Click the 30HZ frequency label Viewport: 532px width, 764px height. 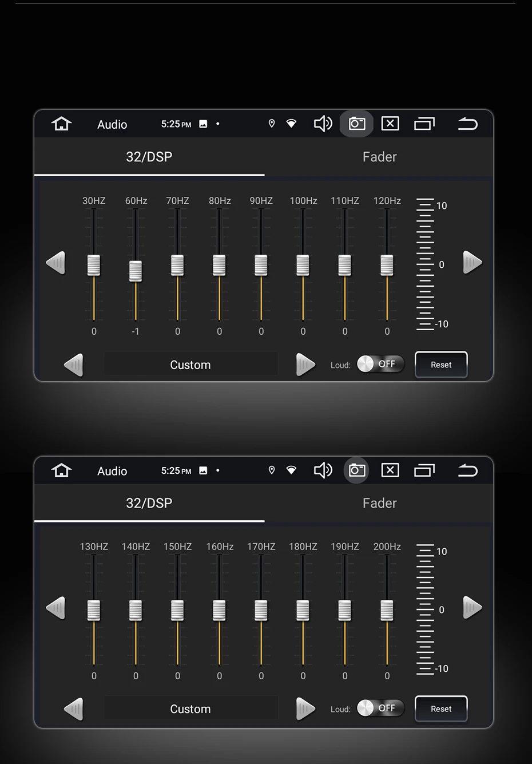pyautogui.click(x=94, y=200)
